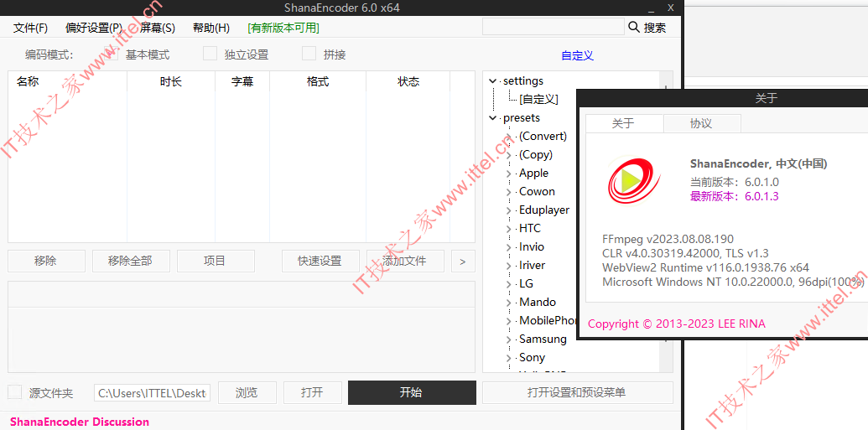Click the search input field
The image size is (868, 430).
click(553, 27)
